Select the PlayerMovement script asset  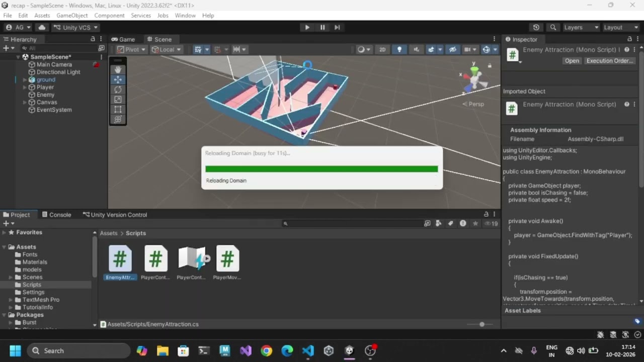(x=227, y=262)
